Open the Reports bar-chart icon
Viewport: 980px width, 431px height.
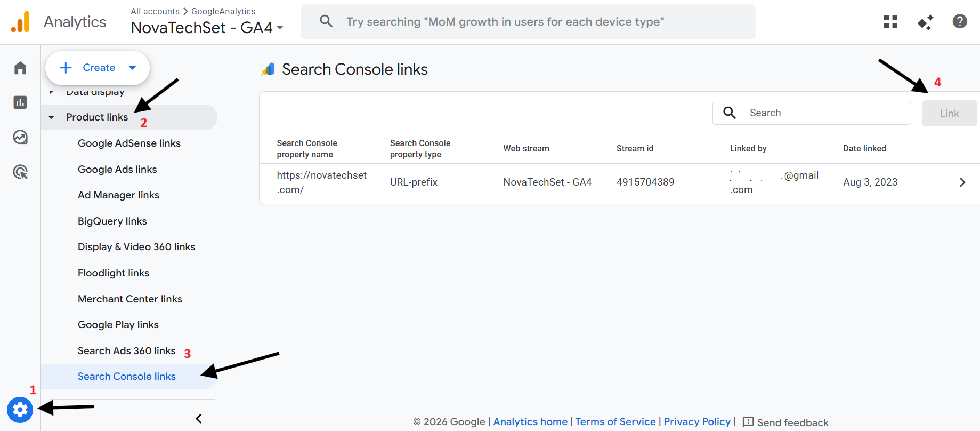(x=20, y=102)
